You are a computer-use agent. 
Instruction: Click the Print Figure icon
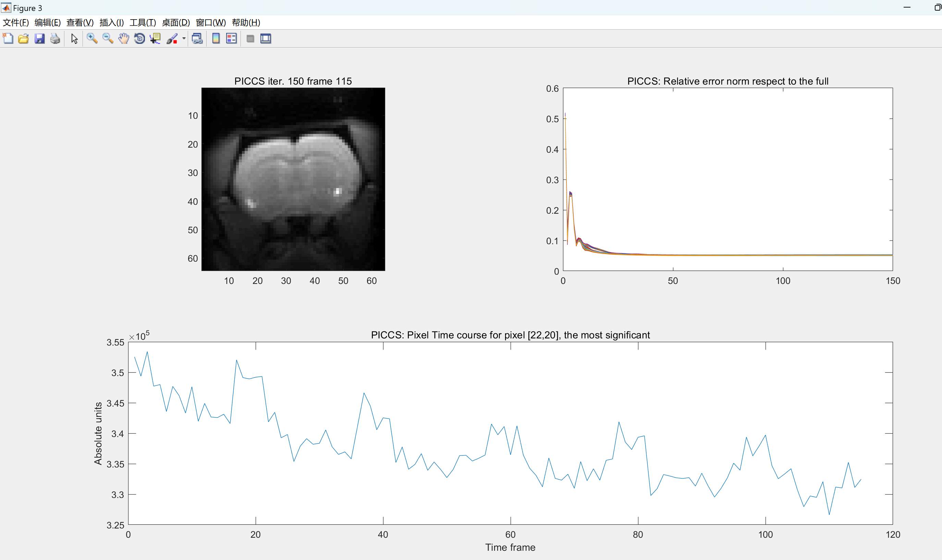(55, 38)
